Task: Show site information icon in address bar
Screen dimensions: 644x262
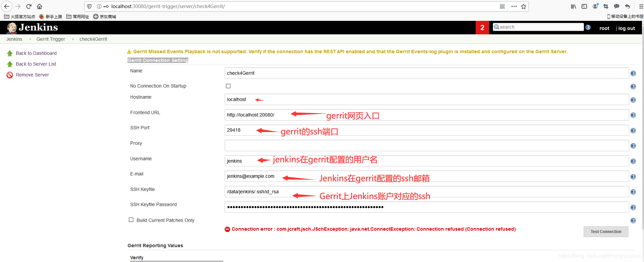Action: pos(99,6)
